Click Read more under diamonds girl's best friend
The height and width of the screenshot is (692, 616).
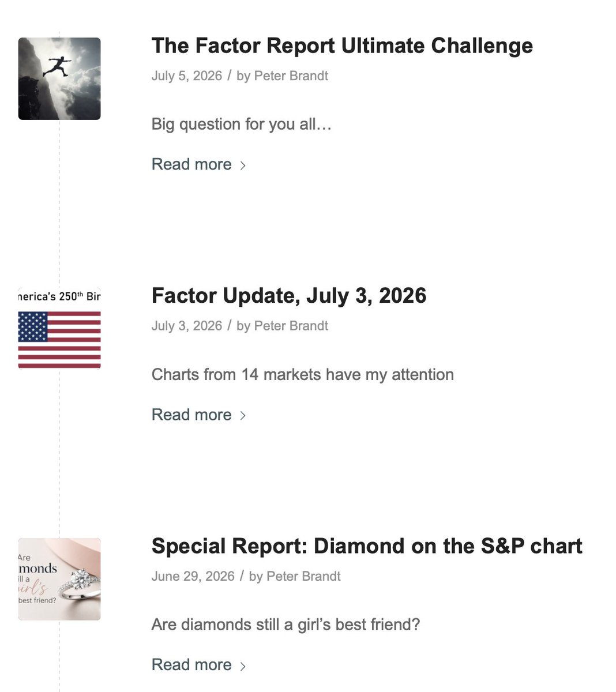click(191, 665)
